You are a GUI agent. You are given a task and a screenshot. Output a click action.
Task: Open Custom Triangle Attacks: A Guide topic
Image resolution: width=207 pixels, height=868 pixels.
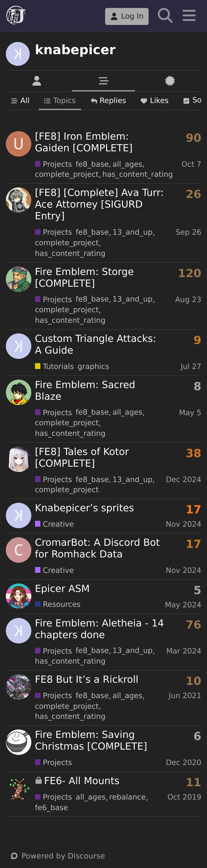[95, 344]
